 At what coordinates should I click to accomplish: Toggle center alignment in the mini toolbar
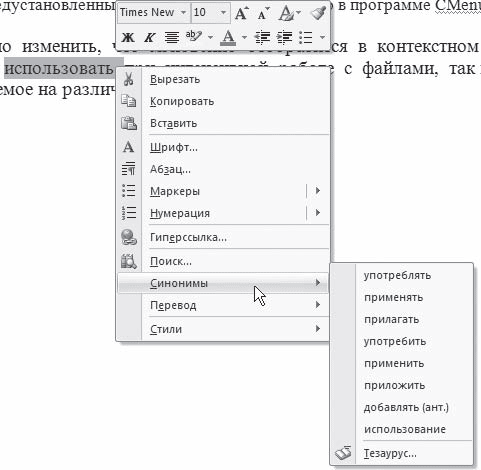click(x=172, y=37)
